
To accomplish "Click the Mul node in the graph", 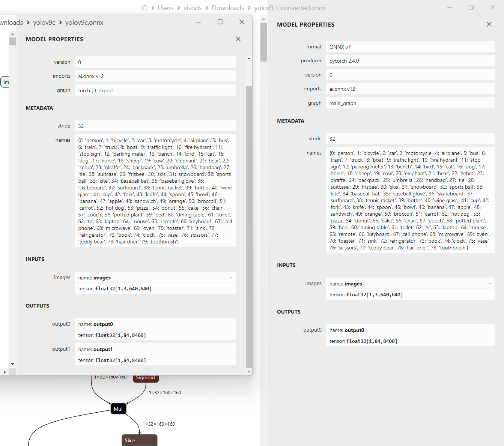I will click(x=118, y=409).
